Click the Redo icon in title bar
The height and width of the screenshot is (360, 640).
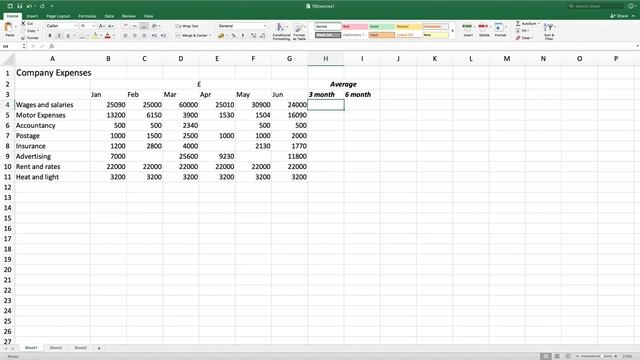click(42, 6)
